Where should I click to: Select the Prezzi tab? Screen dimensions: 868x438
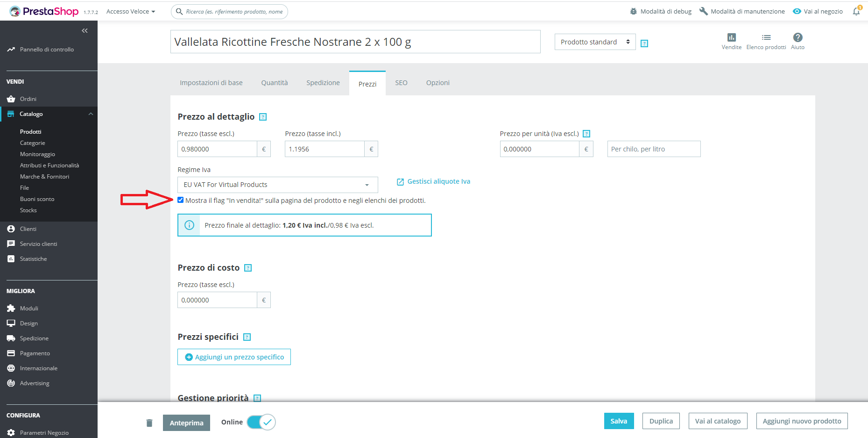point(367,84)
